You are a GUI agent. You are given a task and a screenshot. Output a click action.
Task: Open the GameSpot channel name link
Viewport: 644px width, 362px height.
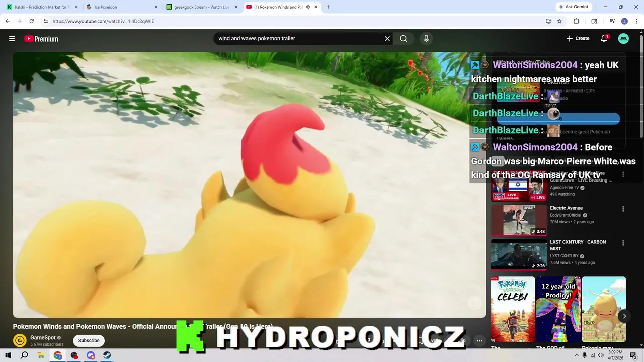pyautogui.click(x=43, y=337)
